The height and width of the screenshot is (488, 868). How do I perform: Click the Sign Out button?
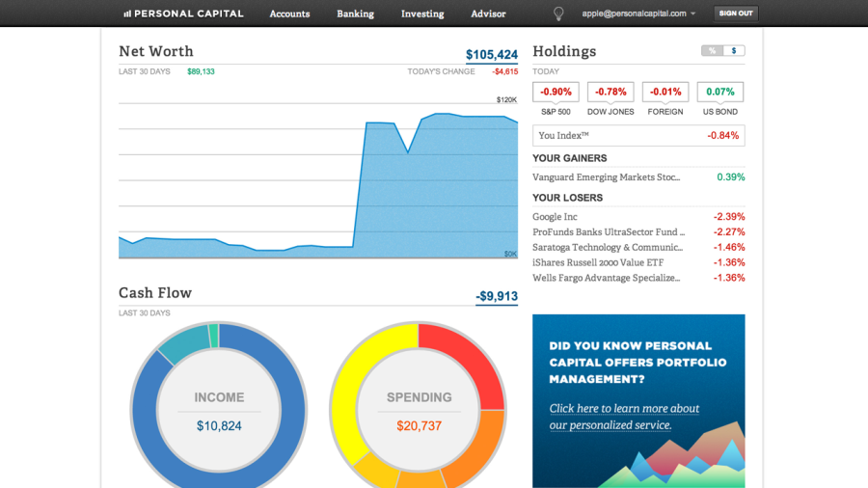click(736, 14)
